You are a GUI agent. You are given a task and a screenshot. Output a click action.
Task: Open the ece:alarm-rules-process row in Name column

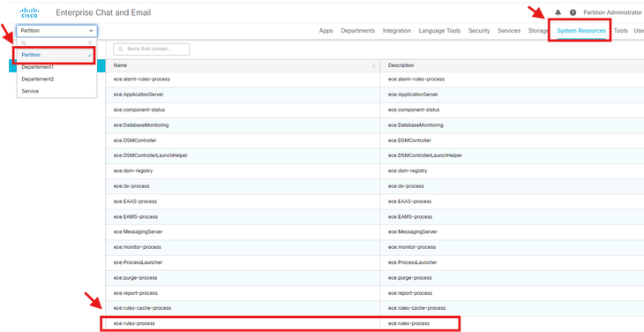coord(142,79)
